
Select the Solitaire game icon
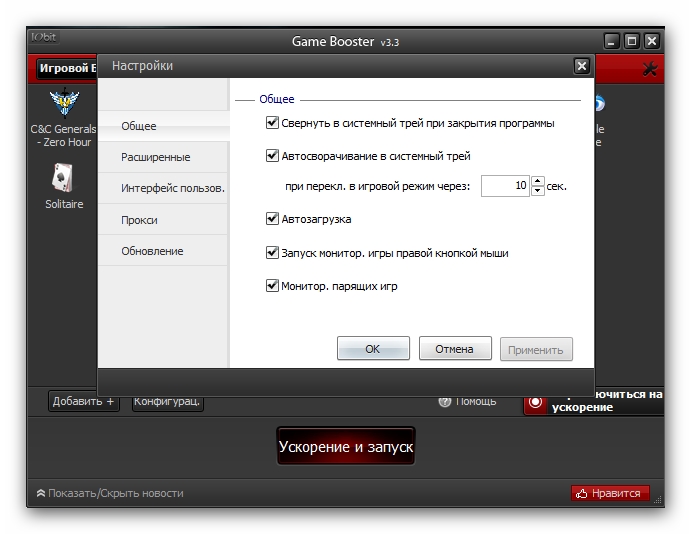63,178
